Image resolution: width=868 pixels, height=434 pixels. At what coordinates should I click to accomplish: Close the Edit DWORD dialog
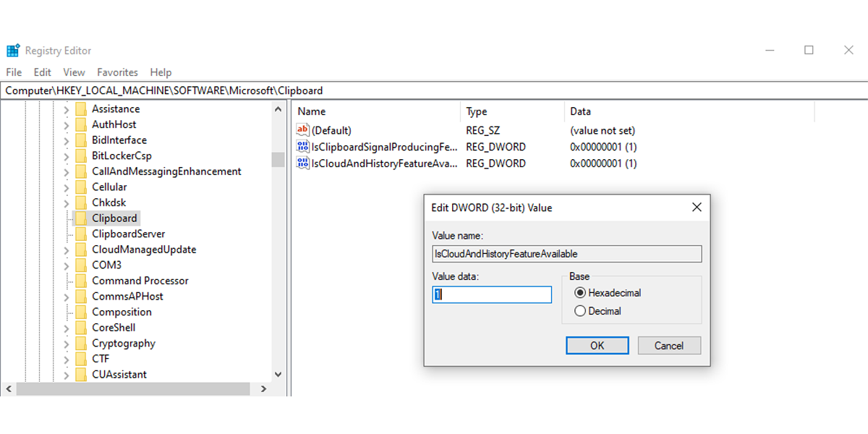click(697, 208)
